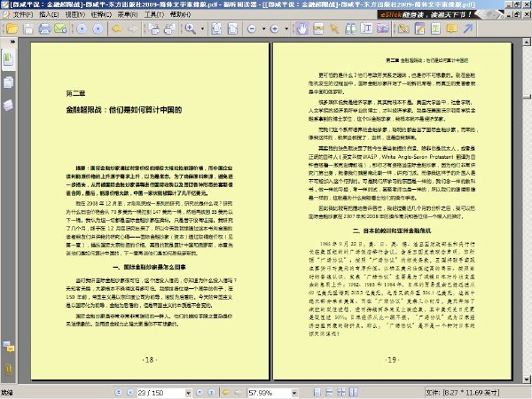Select the text highlight tool

point(435,29)
